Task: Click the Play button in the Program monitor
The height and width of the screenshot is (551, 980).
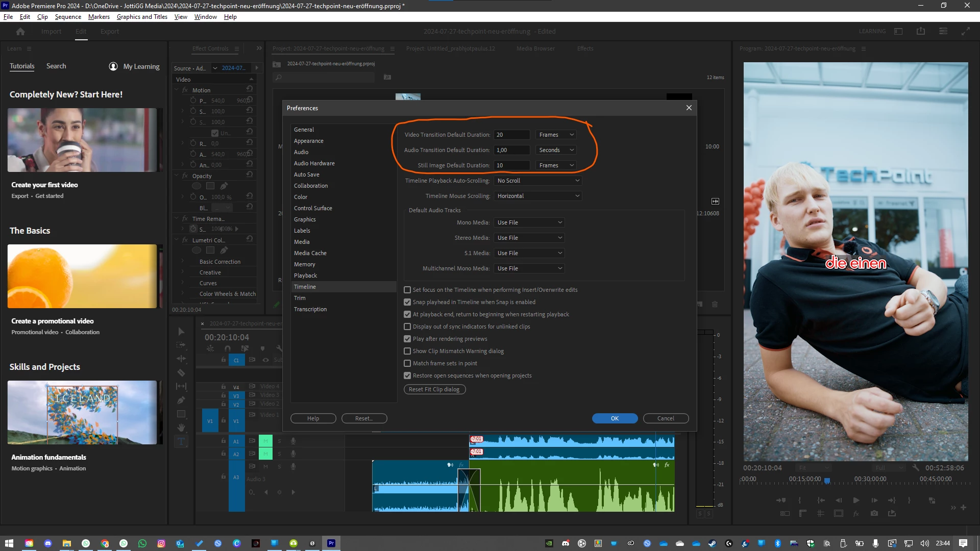Action: pos(856,500)
